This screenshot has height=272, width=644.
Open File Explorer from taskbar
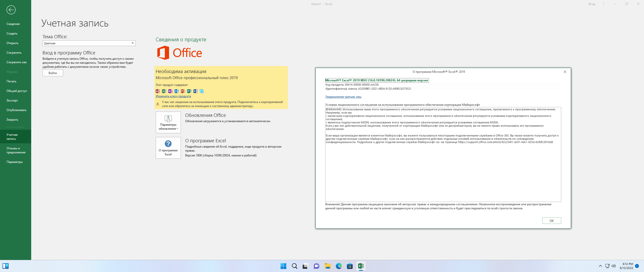(328, 266)
